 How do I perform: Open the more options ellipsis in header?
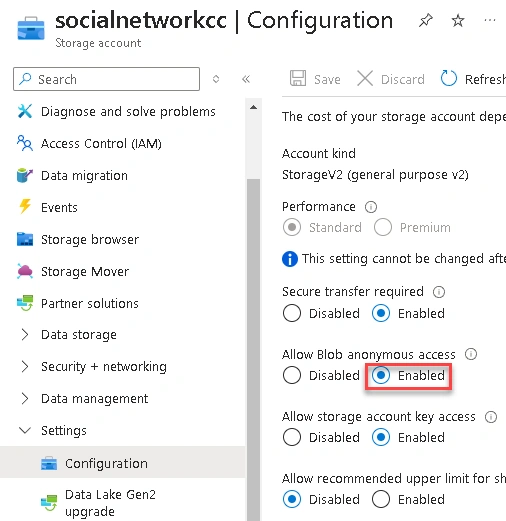(x=489, y=21)
